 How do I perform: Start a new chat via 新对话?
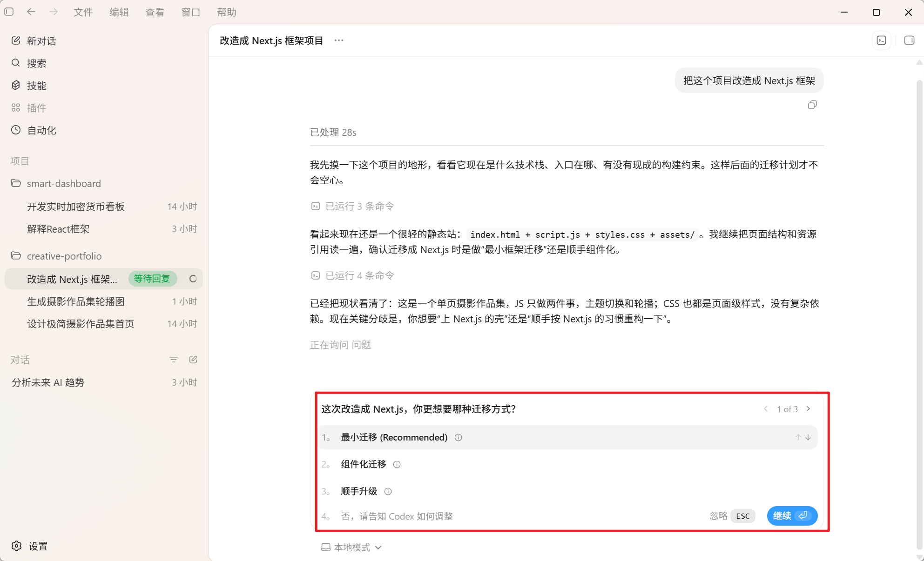(34, 41)
